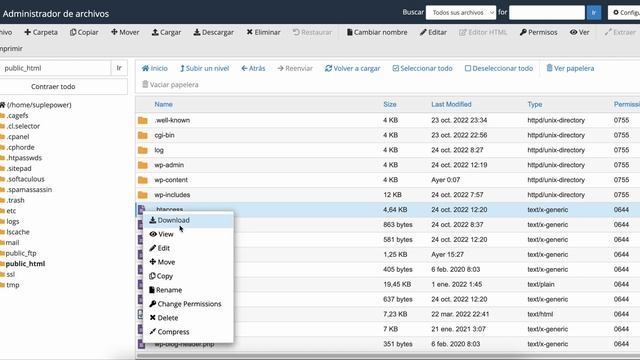Click the wp-content folder icon
This screenshot has width=640, height=360.
coord(142,180)
